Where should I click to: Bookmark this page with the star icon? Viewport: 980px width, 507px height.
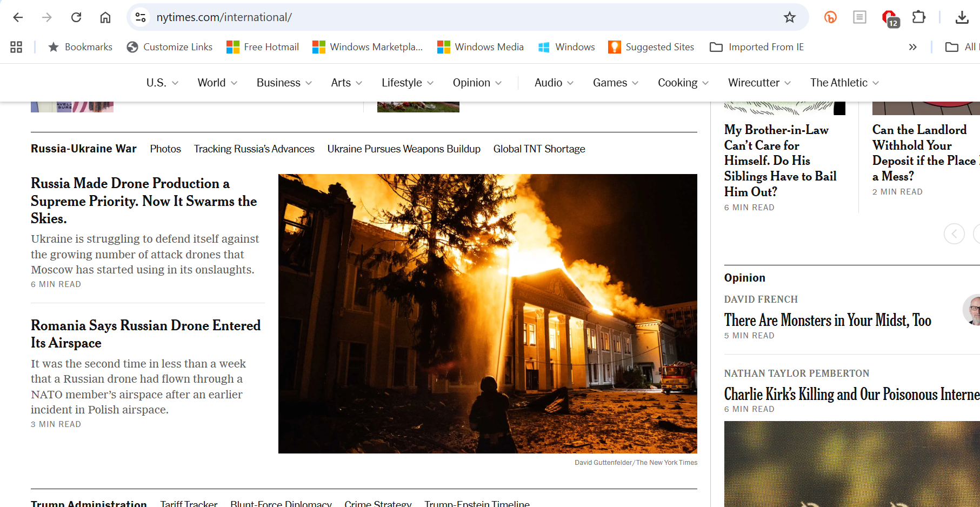tap(790, 17)
